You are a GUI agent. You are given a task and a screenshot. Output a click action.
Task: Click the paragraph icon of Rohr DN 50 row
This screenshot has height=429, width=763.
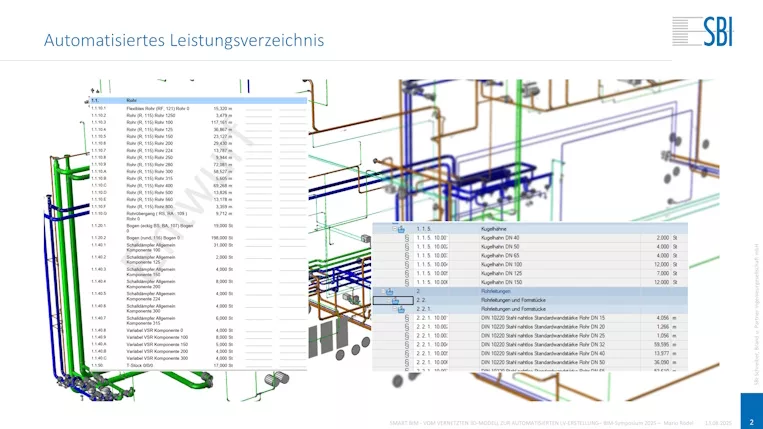click(407, 362)
